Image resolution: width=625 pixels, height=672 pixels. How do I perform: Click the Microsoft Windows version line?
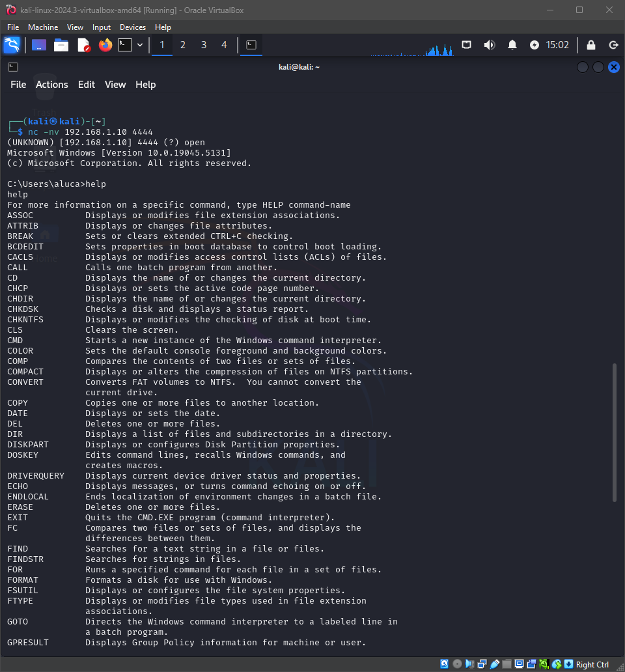(x=119, y=152)
